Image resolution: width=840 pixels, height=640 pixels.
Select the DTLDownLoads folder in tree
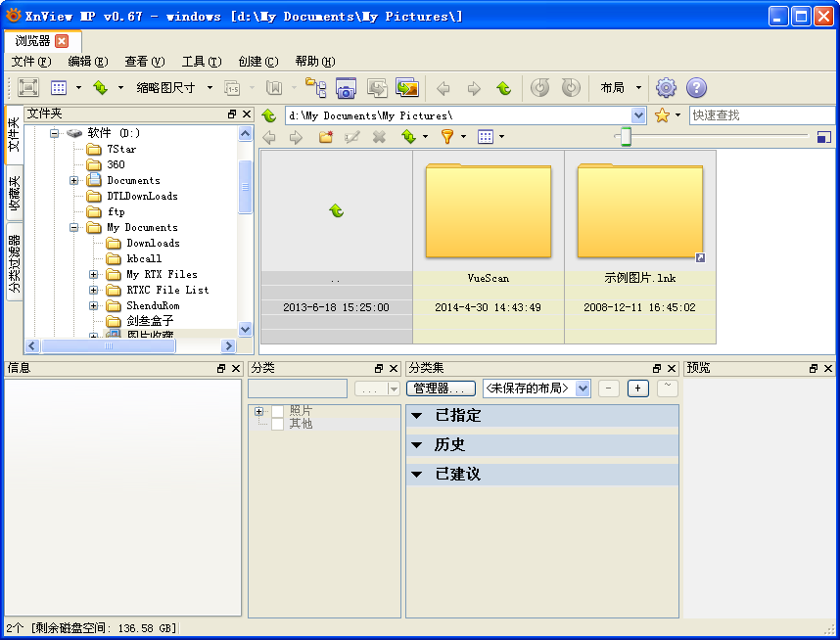point(142,196)
